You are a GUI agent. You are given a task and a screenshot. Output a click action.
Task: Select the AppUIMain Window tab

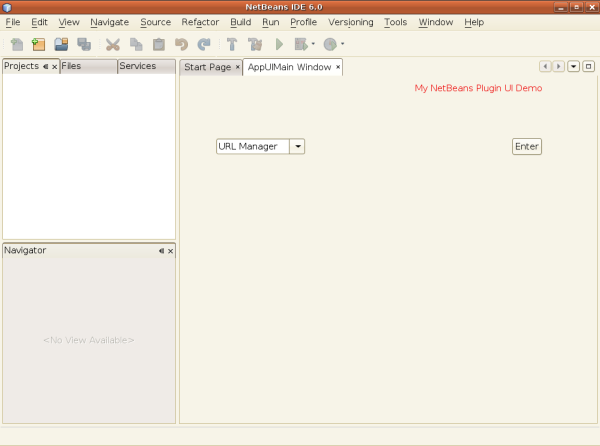[289, 67]
